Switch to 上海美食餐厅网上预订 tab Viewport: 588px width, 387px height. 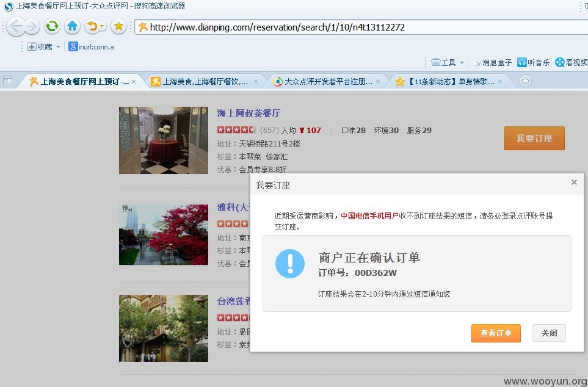[79, 81]
